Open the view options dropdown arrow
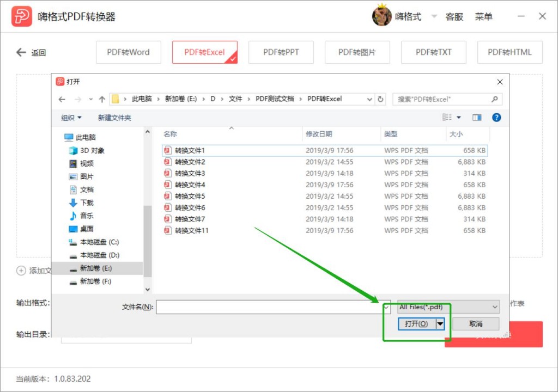Viewport: 558px width, 392px height. click(x=459, y=118)
